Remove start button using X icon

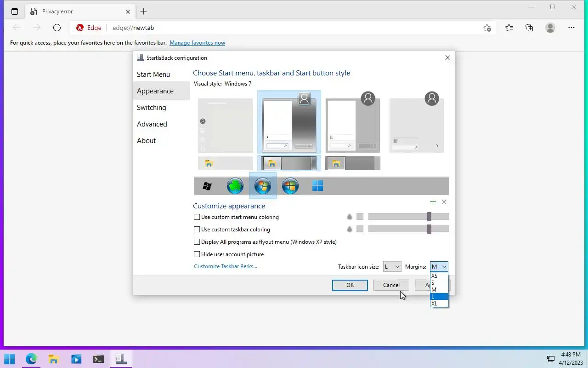coord(444,202)
